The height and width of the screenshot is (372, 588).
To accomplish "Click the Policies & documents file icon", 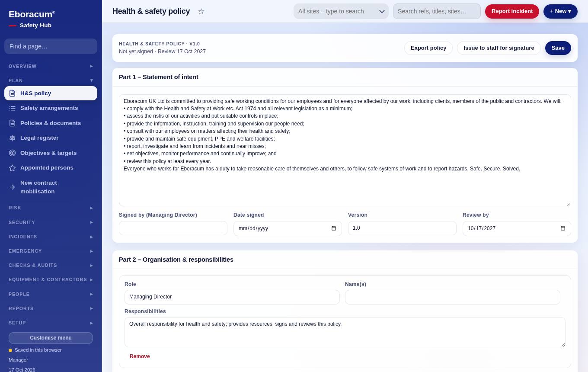I will [x=12, y=123].
